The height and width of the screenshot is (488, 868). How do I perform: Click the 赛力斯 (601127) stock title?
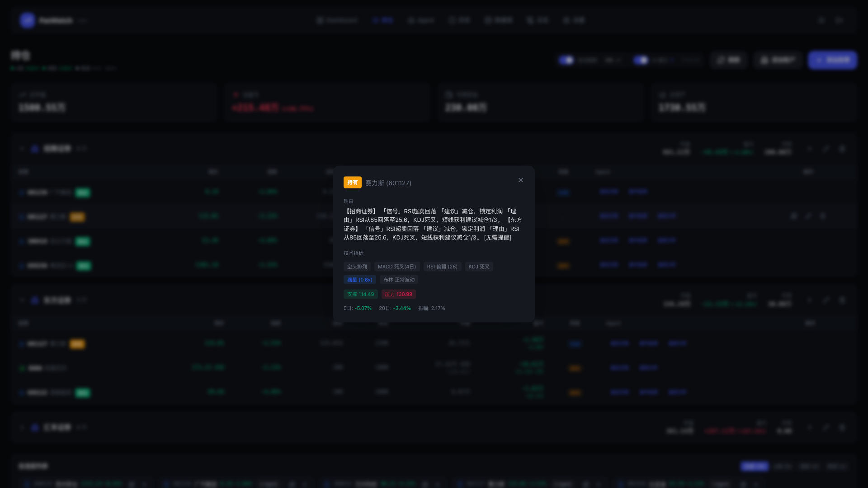click(x=388, y=183)
